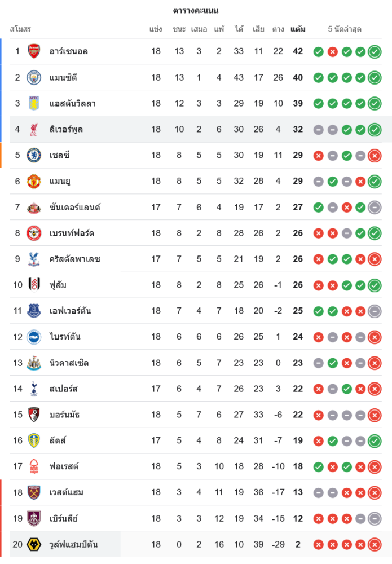Screen dimensions: 392x564
Task: Select the แข่ง matches played header
Action: [x=156, y=29]
